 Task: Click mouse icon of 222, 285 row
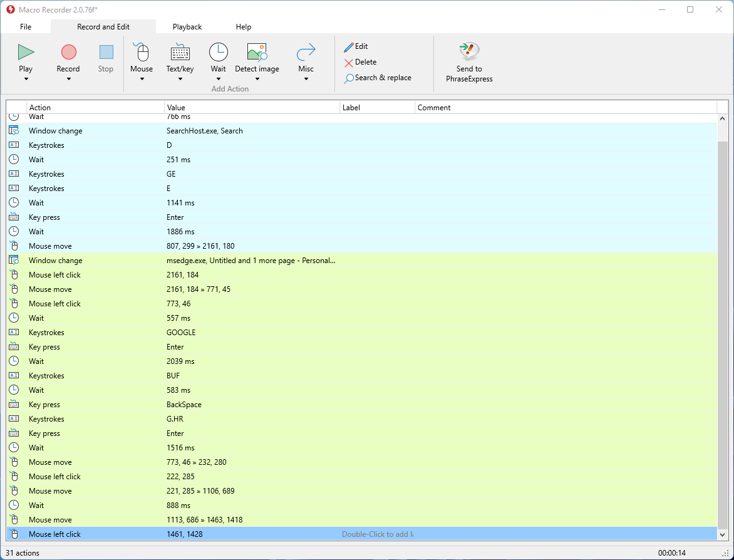14,477
